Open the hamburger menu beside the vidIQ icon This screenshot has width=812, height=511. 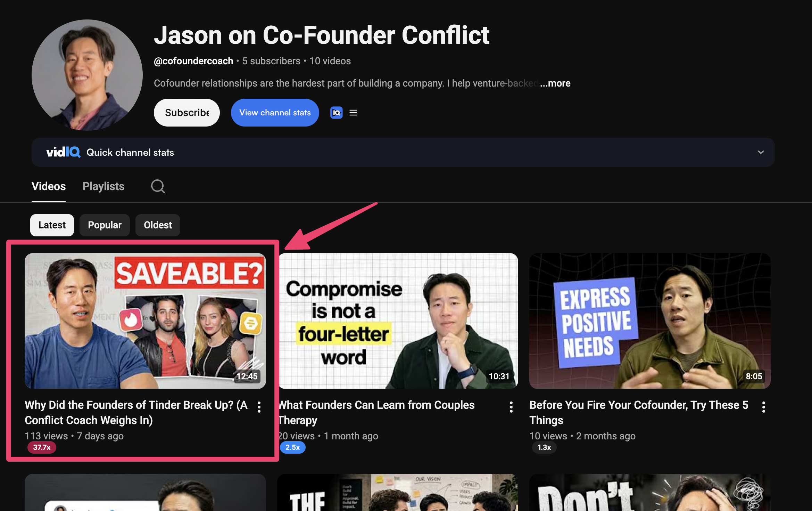pyautogui.click(x=353, y=113)
